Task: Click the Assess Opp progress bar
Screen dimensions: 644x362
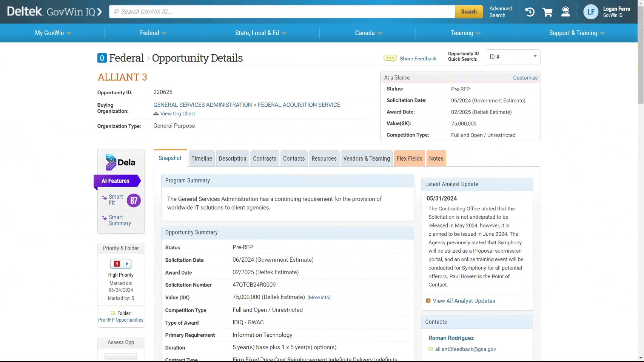Action: click(x=121, y=356)
